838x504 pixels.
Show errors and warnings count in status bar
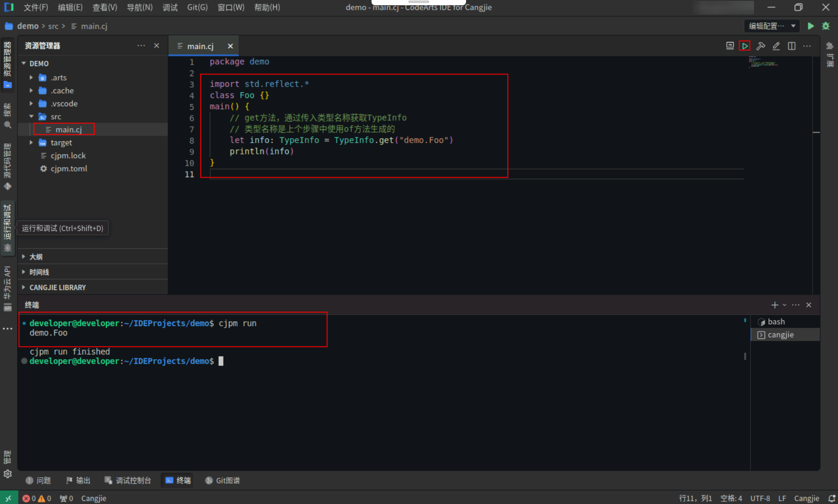pos(37,498)
